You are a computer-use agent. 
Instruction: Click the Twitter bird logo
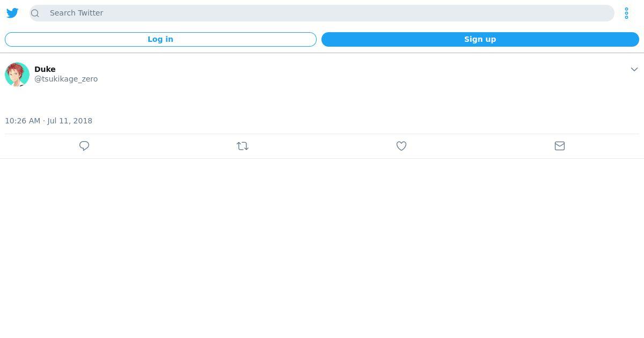click(x=12, y=13)
